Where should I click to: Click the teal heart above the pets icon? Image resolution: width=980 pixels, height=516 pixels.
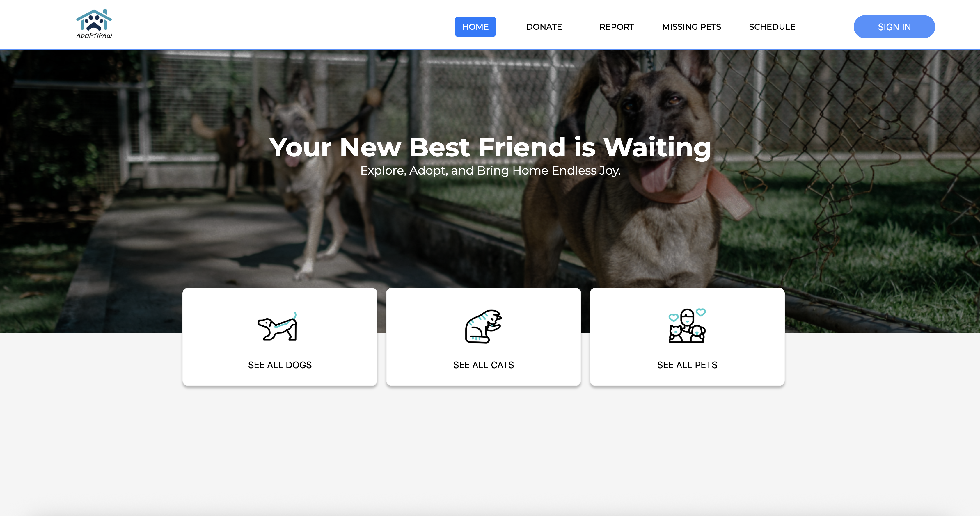tap(701, 313)
